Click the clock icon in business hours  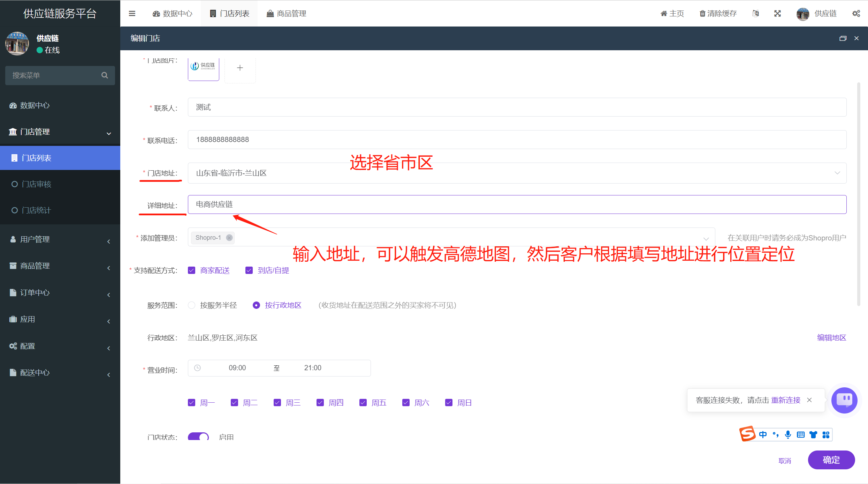[x=197, y=368]
